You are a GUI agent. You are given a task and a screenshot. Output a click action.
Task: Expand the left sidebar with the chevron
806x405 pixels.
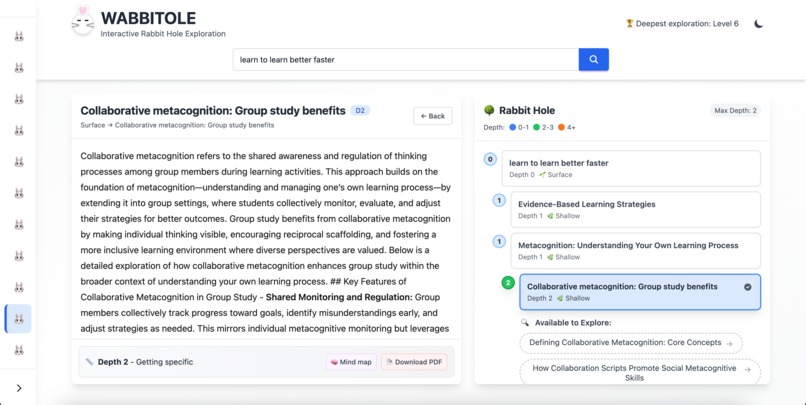tap(19, 388)
